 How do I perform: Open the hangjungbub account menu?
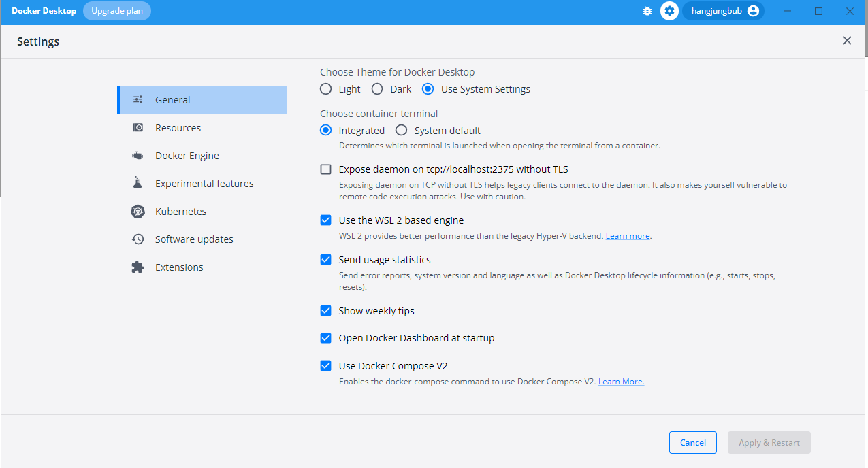click(x=724, y=11)
